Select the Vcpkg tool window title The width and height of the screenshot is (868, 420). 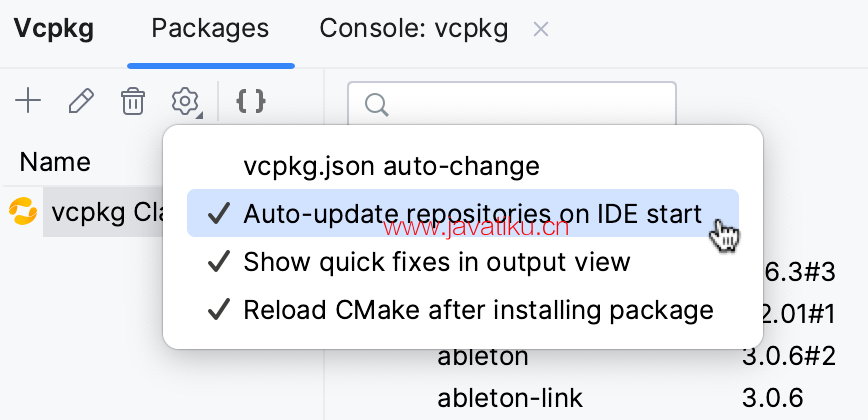click(x=54, y=29)
